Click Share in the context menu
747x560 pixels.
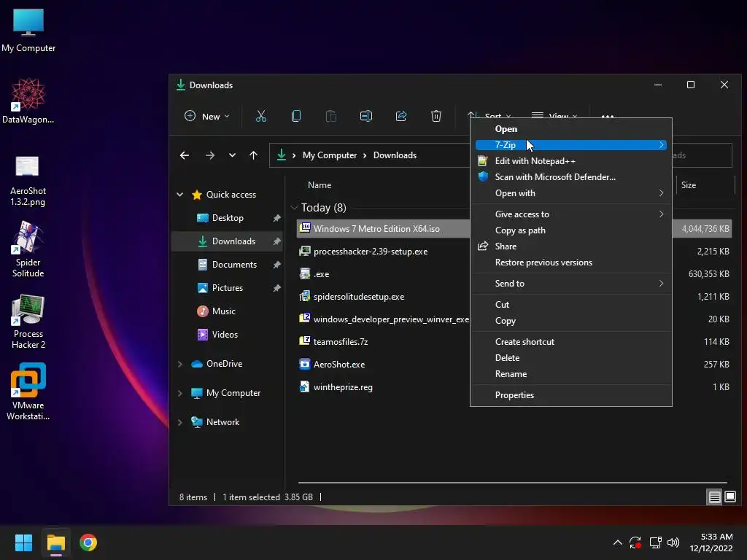coord(570,246)
